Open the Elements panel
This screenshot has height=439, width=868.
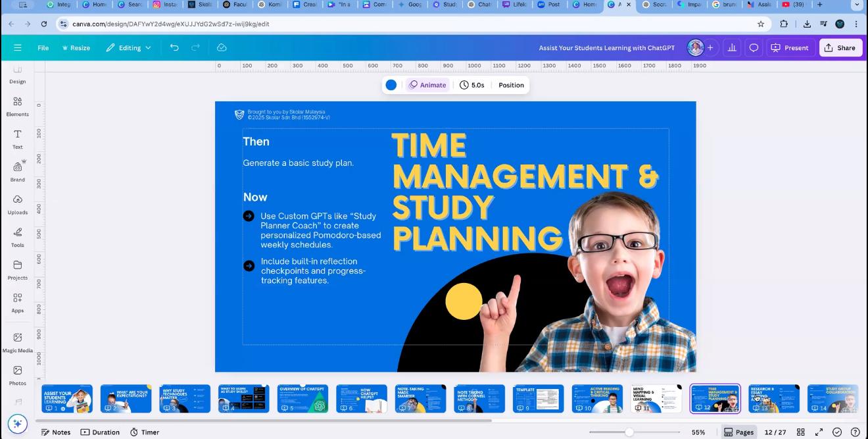point(18,107)
